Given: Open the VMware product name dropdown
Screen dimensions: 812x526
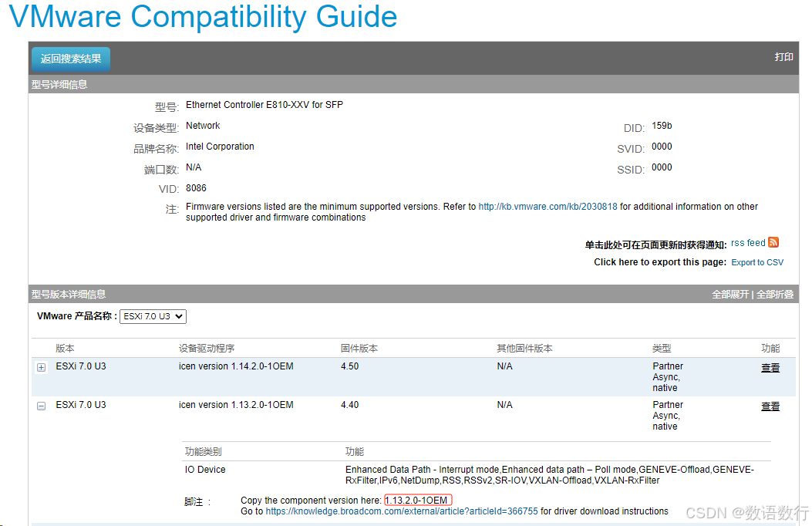Looking at the screenshot, I should click(153, 316).
